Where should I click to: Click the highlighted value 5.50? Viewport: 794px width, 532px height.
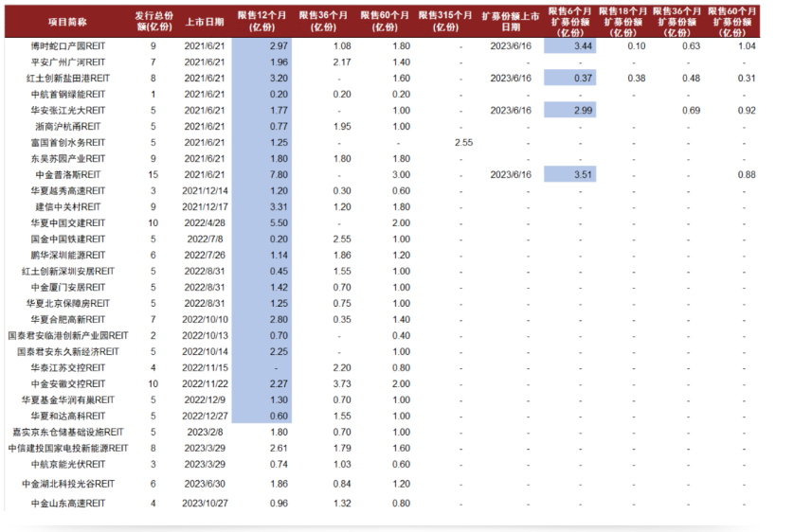click(279, 223)
